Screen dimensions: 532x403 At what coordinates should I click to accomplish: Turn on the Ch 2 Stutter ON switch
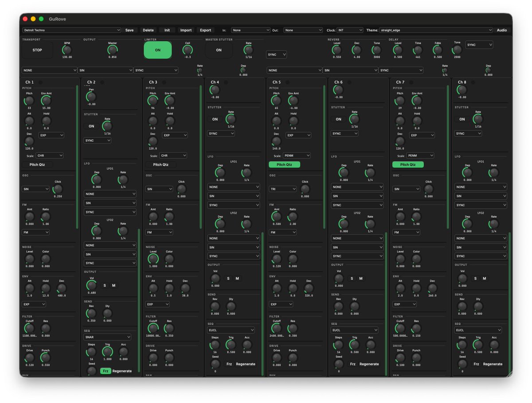click(91, 126)
